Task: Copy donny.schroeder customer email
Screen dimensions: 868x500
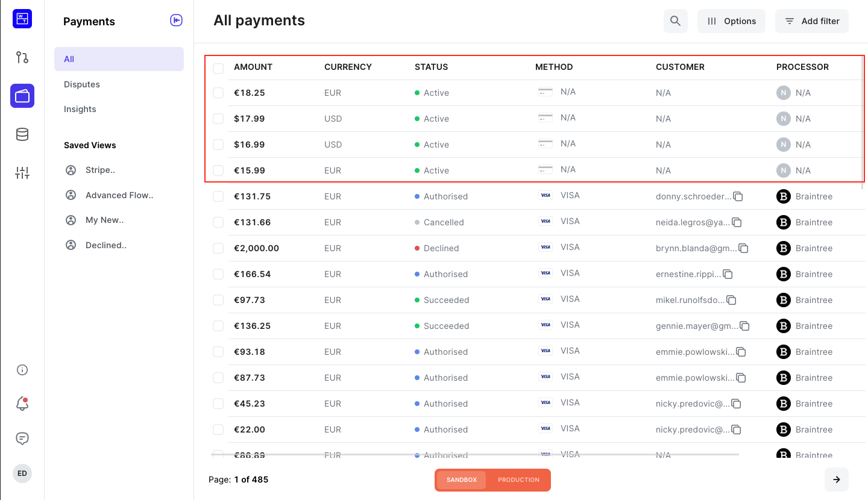Action: coord(738,196)
